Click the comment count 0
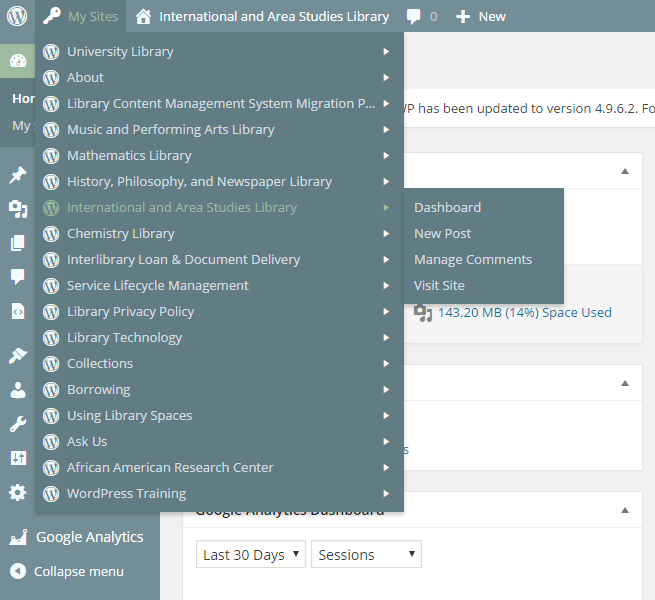 (x=434, y=17)
